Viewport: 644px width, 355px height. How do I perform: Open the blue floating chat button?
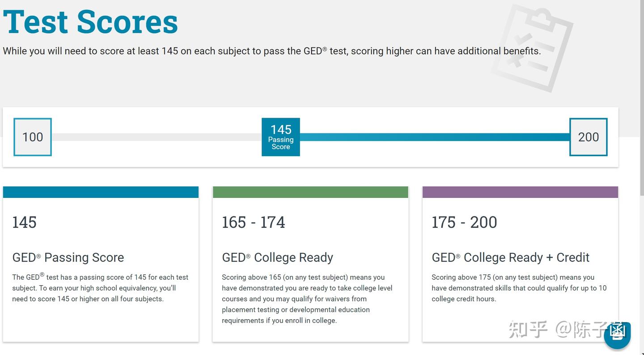[x=617, y=336]
